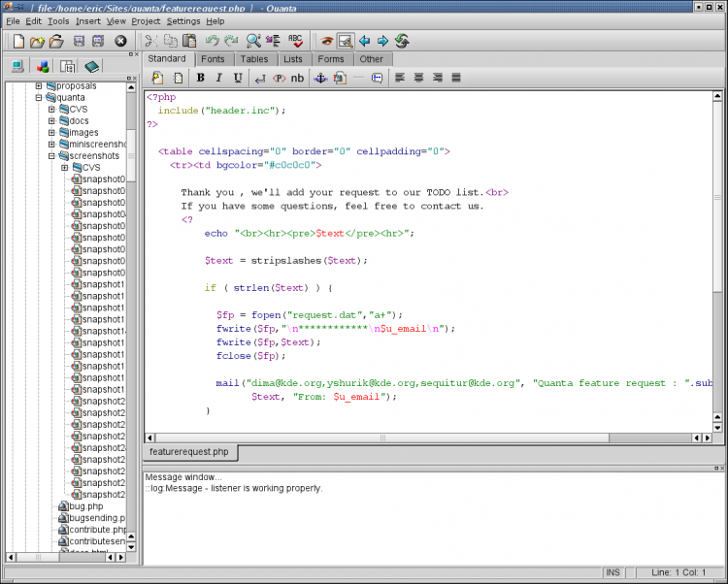The image size is (728, 584).
Task: Expand the miniscreenshots folder
Action: (x=51, y=144)
